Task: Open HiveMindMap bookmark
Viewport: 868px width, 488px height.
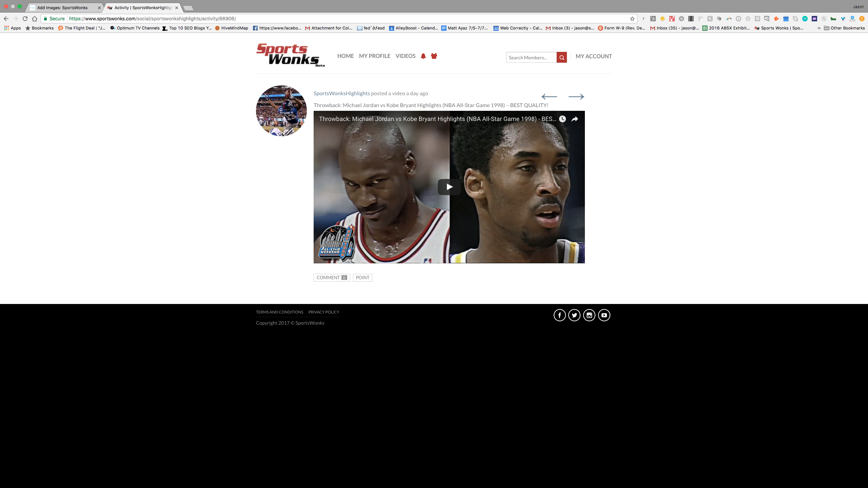Action: click(232, 28)
